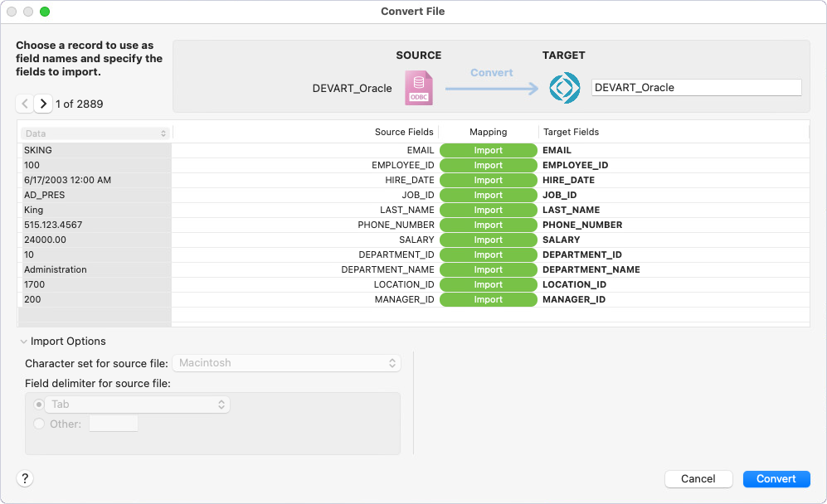Open the character set dropdown
The image size is (827, 504).
[286, 363]
